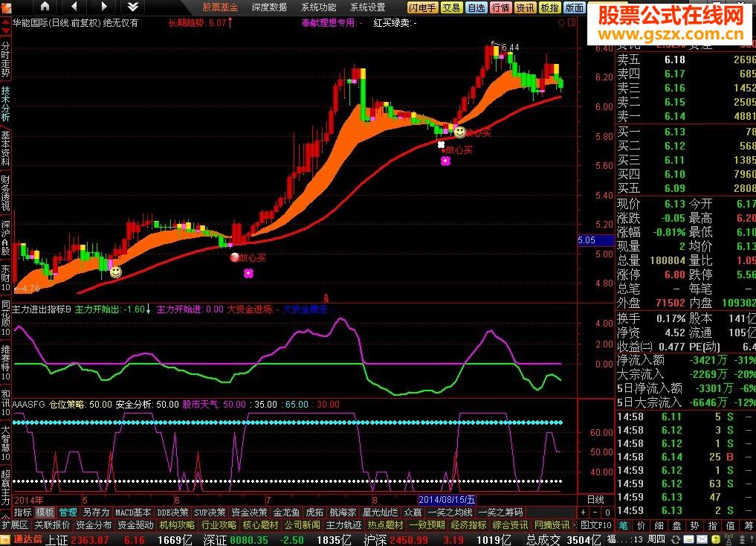The width and height of the screenshot is (756, 546).
Task: Click the smiley face signal near 4.76 low
Action: (x=116, y=272)
